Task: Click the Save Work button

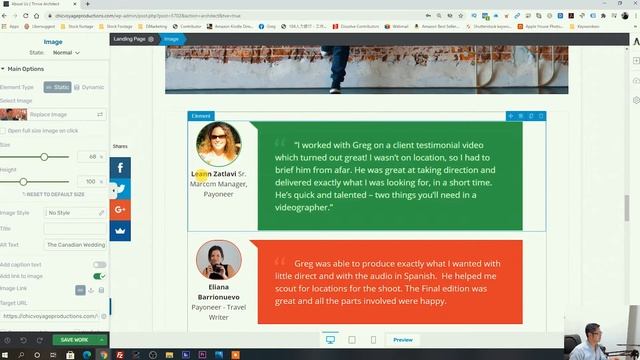Action: pyautogui.click(x=74, y=340)
